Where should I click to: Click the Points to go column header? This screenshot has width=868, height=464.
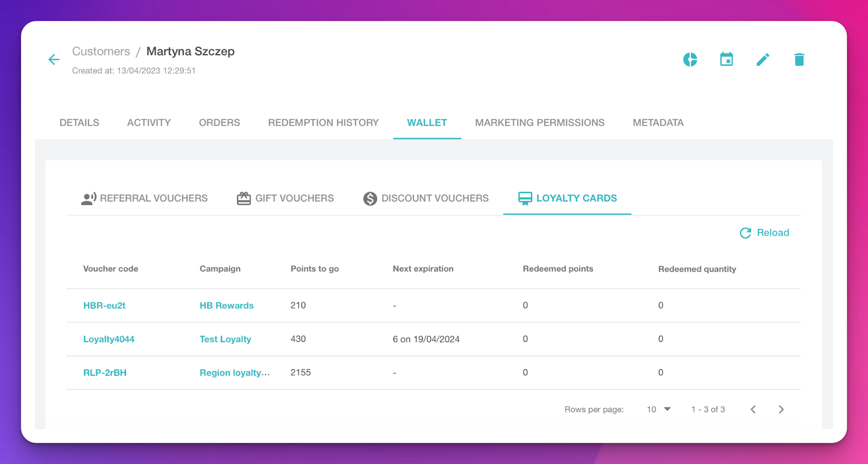pos(315,269)
